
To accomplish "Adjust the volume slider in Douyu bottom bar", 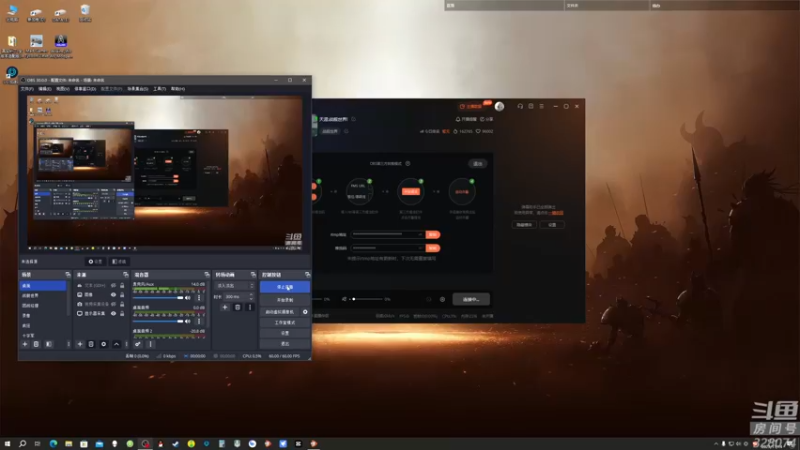I will 366,299.
